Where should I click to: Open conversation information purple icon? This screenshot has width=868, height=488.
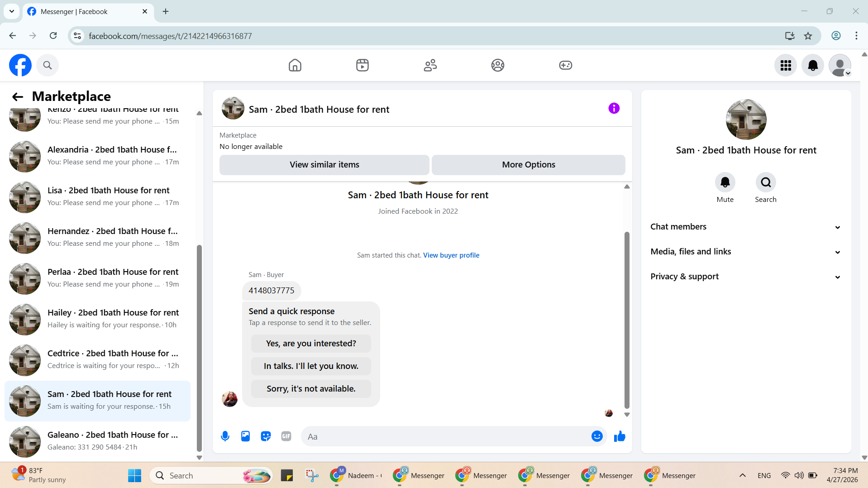tap(614, 108)
